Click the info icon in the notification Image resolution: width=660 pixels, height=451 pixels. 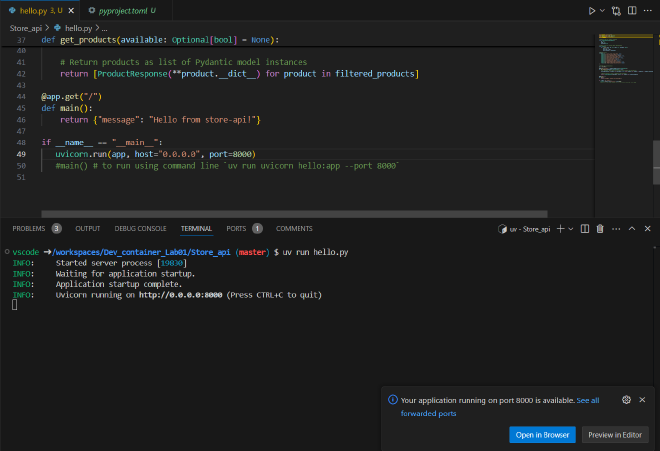click(393, 400)
